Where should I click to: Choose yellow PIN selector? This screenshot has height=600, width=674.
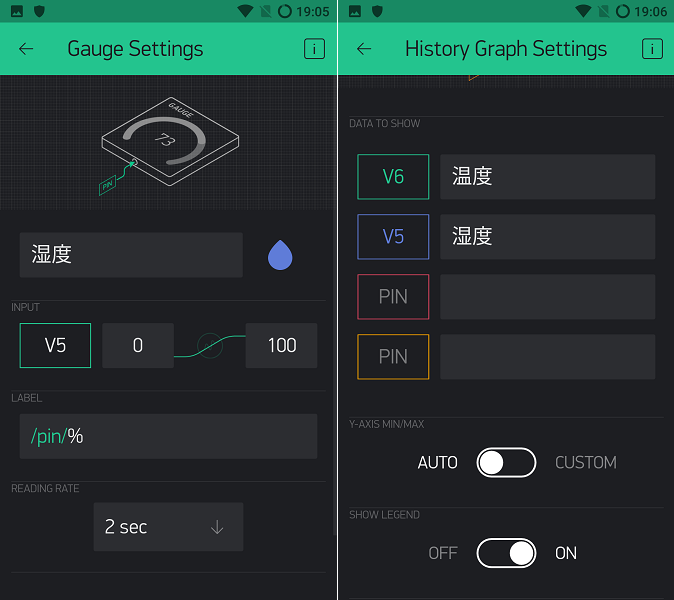tap(393, 357)
